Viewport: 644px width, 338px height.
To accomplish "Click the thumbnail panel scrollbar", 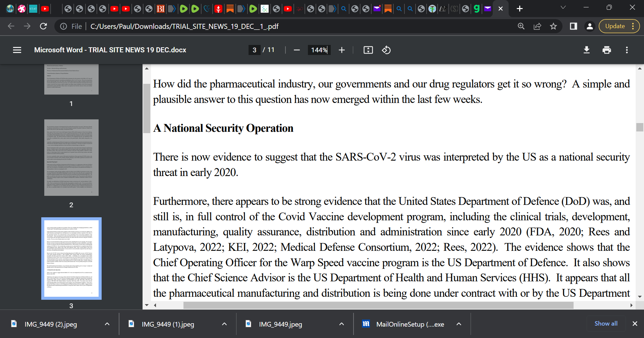I will (x=147, y=109).
